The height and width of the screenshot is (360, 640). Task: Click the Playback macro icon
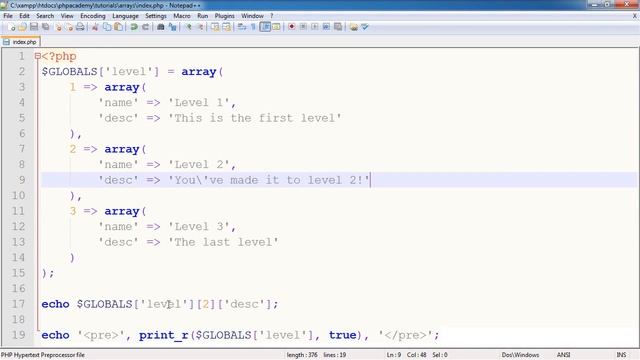pos(314,27)
